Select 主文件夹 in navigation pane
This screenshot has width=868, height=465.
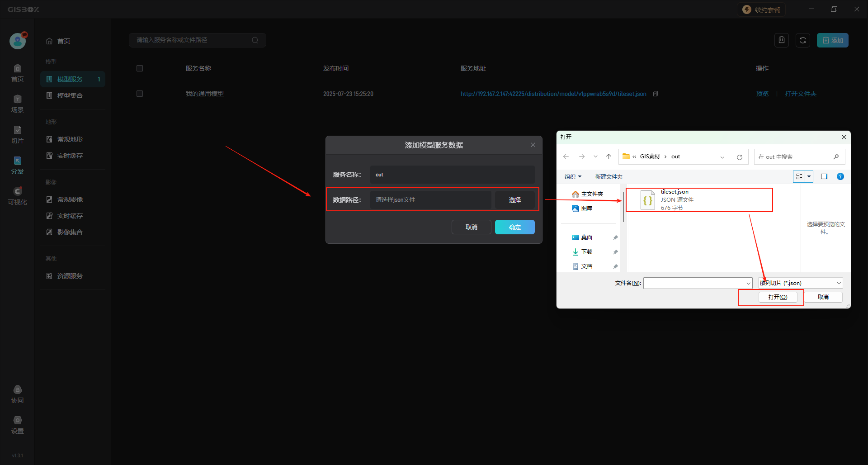click(x=588, y=194)
